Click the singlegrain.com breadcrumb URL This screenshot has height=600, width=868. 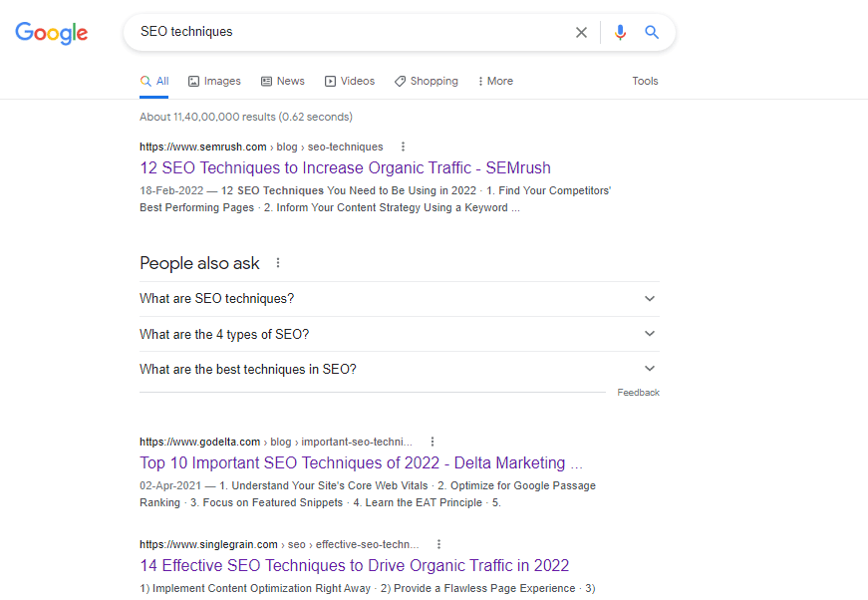click(279, 544)
